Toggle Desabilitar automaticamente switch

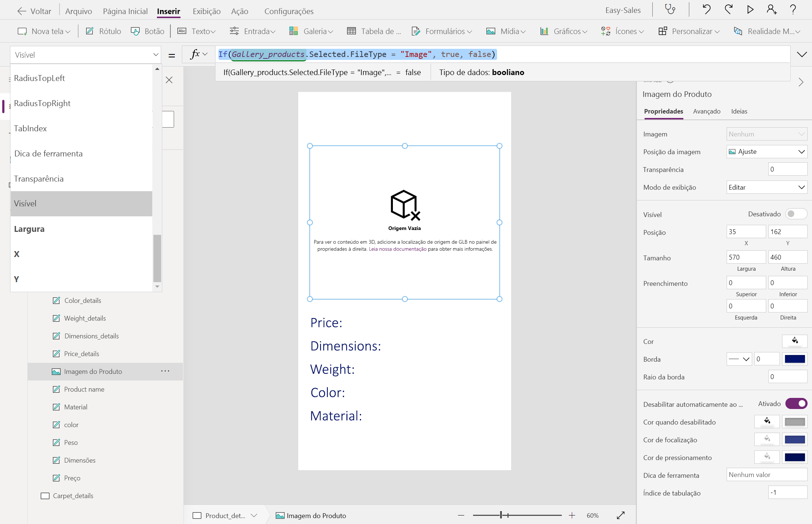[796, 403]
